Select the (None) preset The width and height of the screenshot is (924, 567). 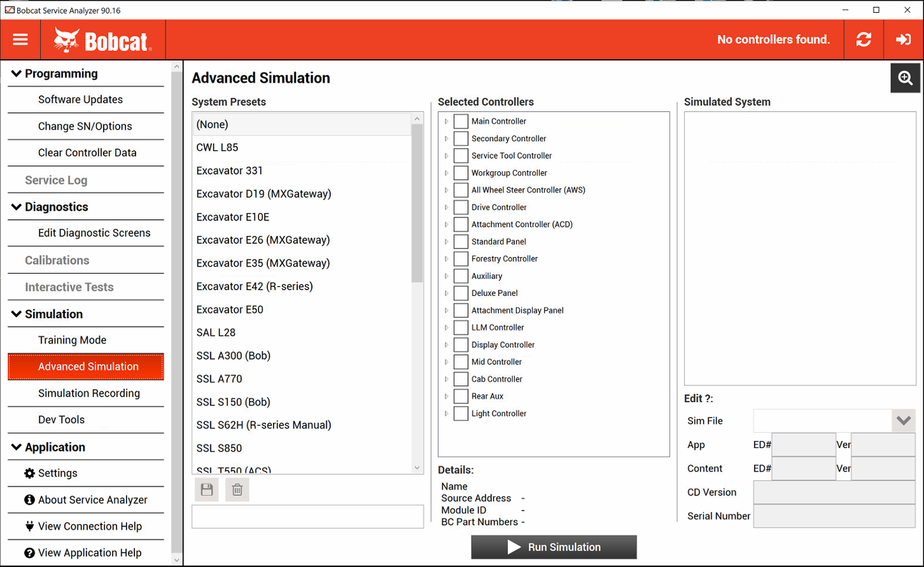pos(302,124)
